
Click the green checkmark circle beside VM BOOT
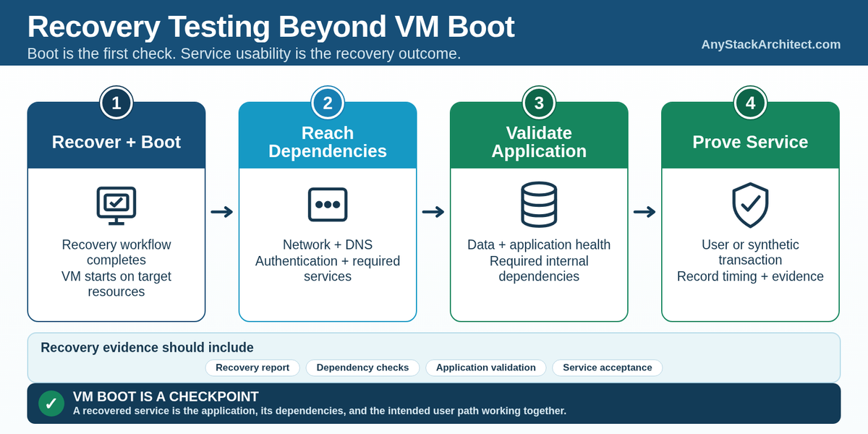pos(51,404)
